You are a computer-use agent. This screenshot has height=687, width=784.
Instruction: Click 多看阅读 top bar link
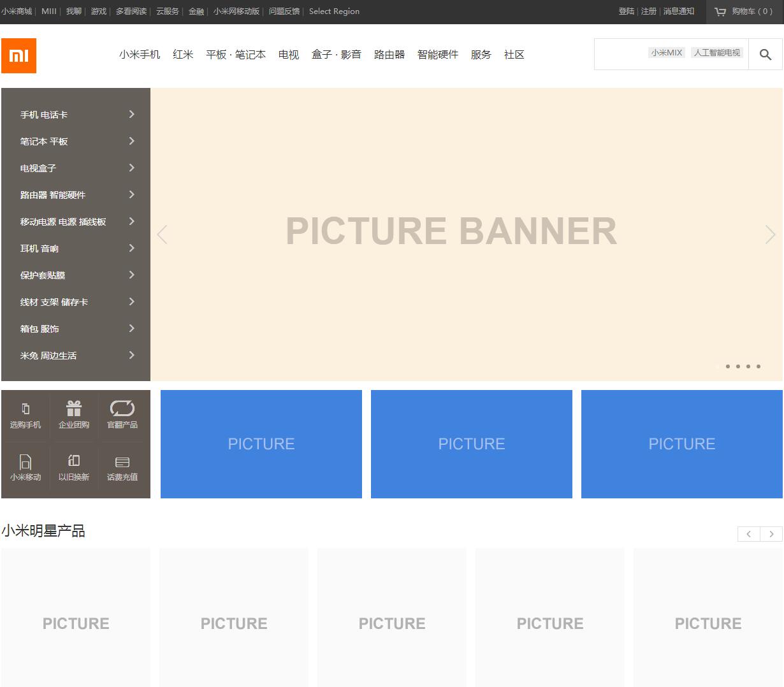[x=131, y=11]
